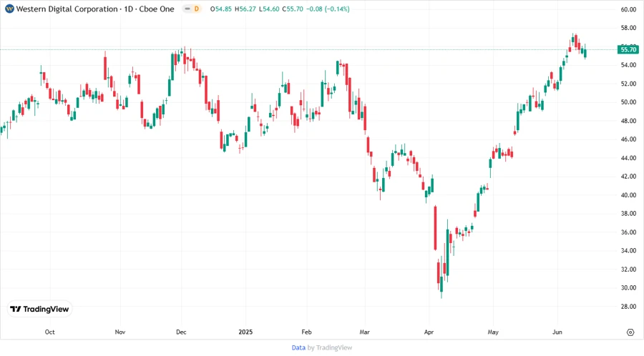Click the 32.00 price axis label
This screenshot has height=356, width=644.
coord(628,269)
